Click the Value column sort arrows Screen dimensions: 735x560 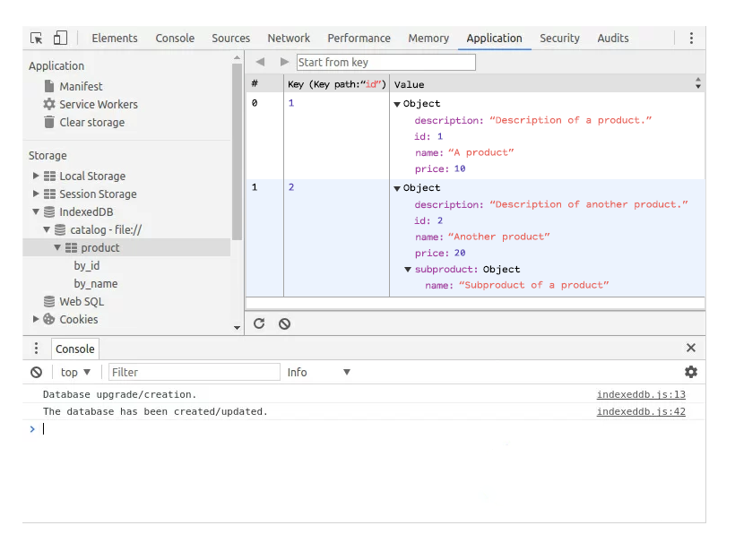tap(698, 83)
